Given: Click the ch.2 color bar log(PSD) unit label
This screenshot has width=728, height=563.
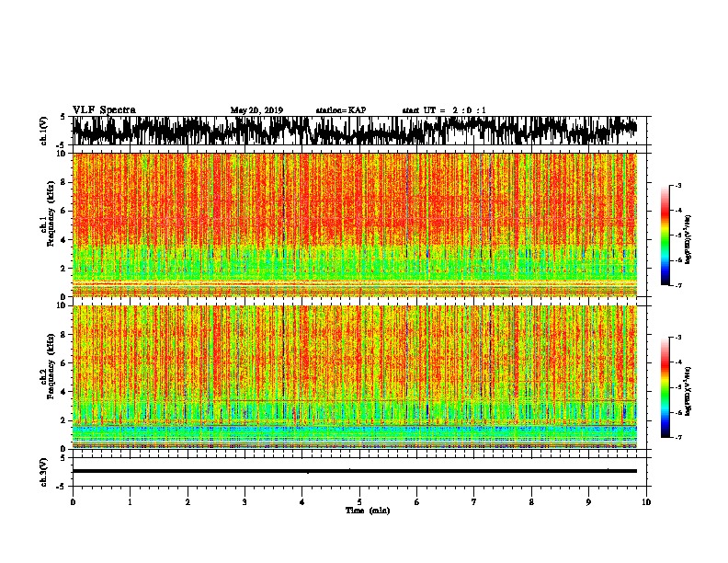Looking at the screenshot, I should pyautogui.click(x=688, y=391).
